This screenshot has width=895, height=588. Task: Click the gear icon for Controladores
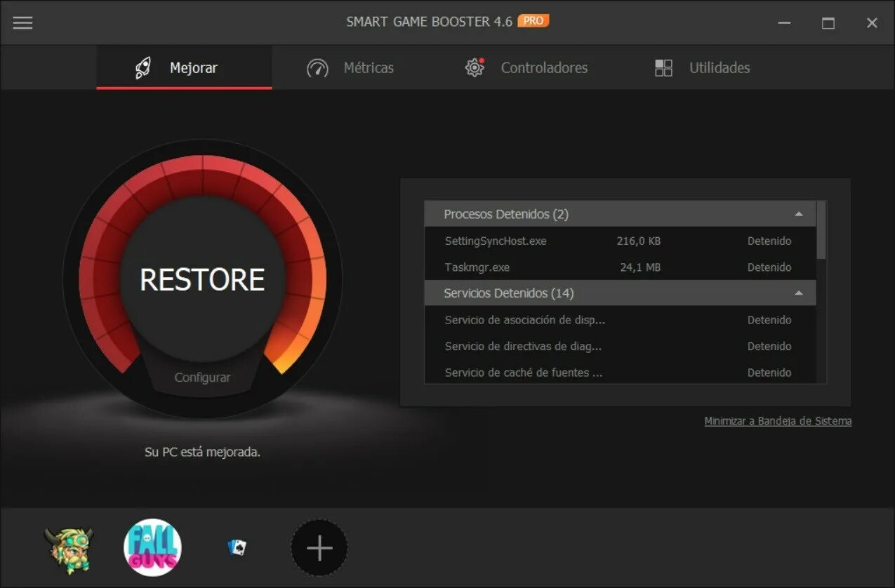click(475, 67)
